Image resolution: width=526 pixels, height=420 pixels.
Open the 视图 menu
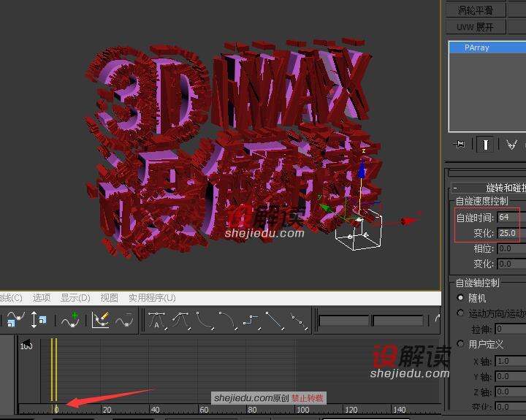(x=109, y=297)
